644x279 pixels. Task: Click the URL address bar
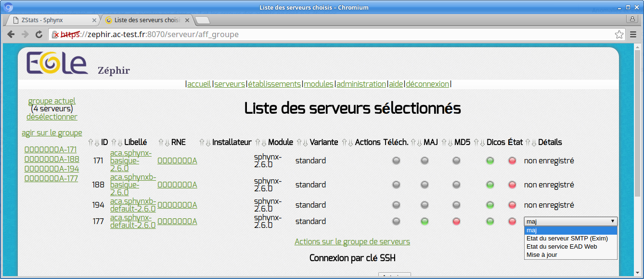[337, 35]
